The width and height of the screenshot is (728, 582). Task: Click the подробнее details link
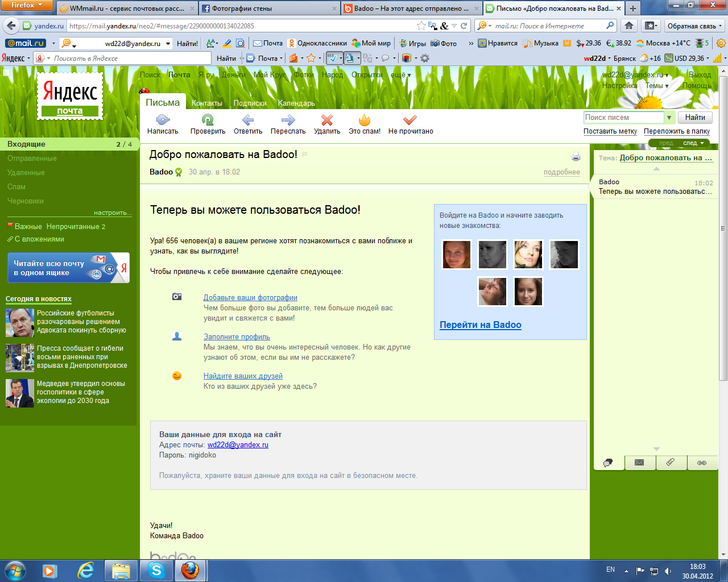tap(562, 172)
